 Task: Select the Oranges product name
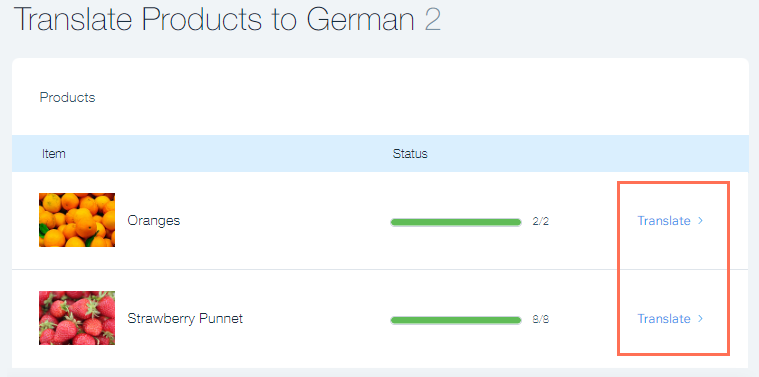tap(153, 221)
